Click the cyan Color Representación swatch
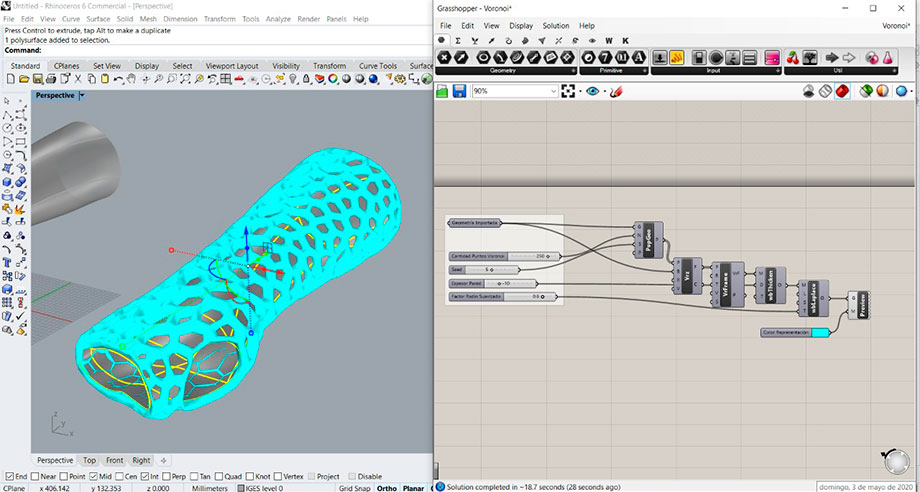Viewport: 920px width, 492px height. coord(820,332)
